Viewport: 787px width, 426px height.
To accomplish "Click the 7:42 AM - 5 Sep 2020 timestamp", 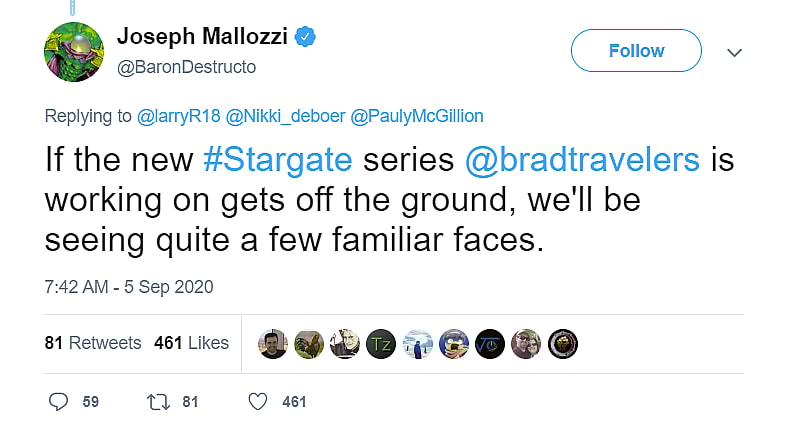I will point(129,287).
